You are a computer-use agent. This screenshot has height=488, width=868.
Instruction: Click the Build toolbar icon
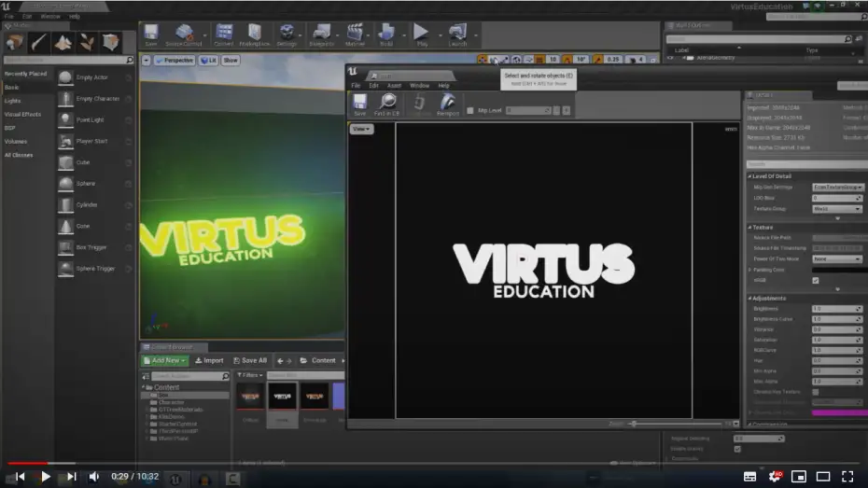point(386,34)
